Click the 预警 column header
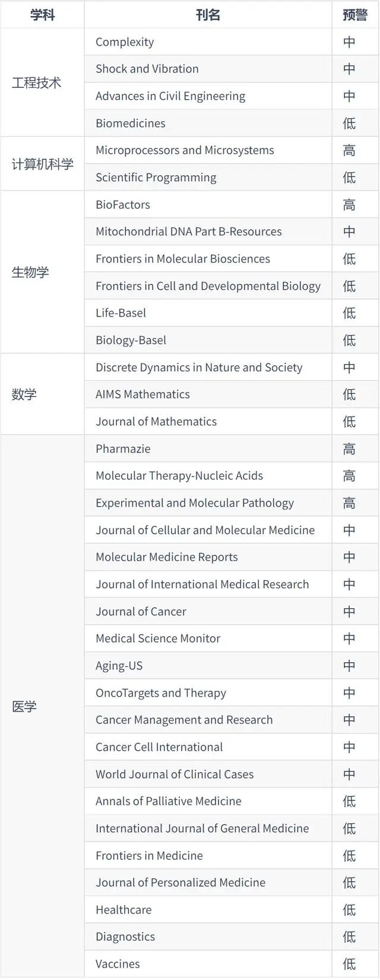Screen dimensions: 380x980 click(x=355, y=15)
